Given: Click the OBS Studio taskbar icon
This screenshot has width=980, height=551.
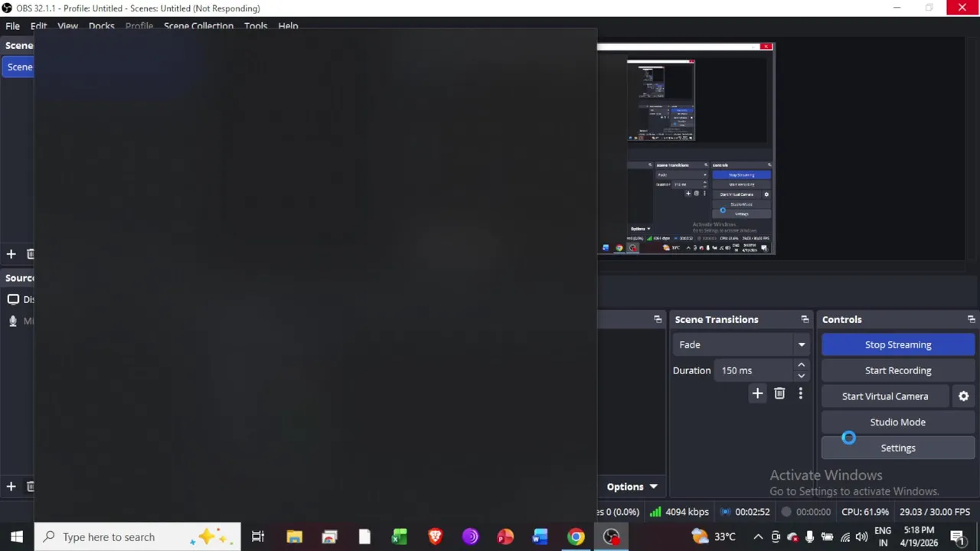Looking at the screenshot, I should pyautogui.click(x=611, y=537).
